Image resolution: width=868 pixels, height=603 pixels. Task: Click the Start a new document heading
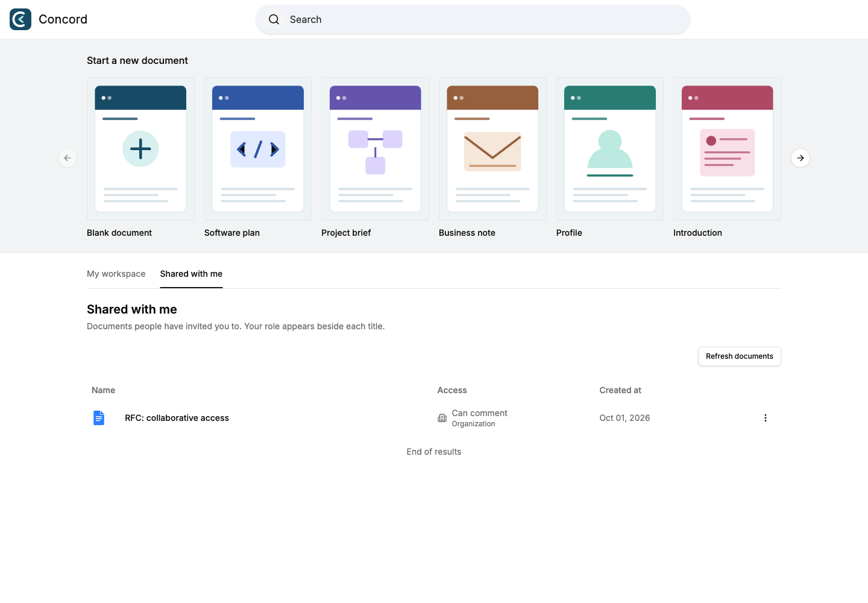tap(137, 60)
